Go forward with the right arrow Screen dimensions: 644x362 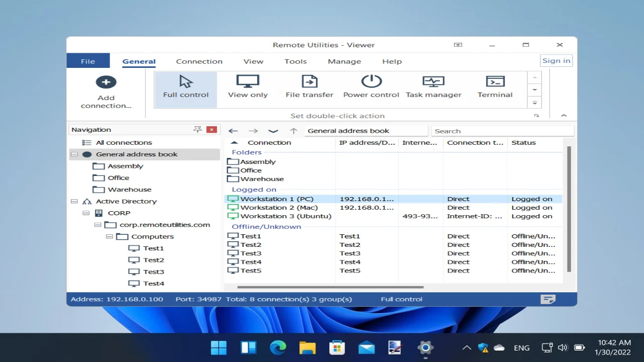(x=253, y=131)
